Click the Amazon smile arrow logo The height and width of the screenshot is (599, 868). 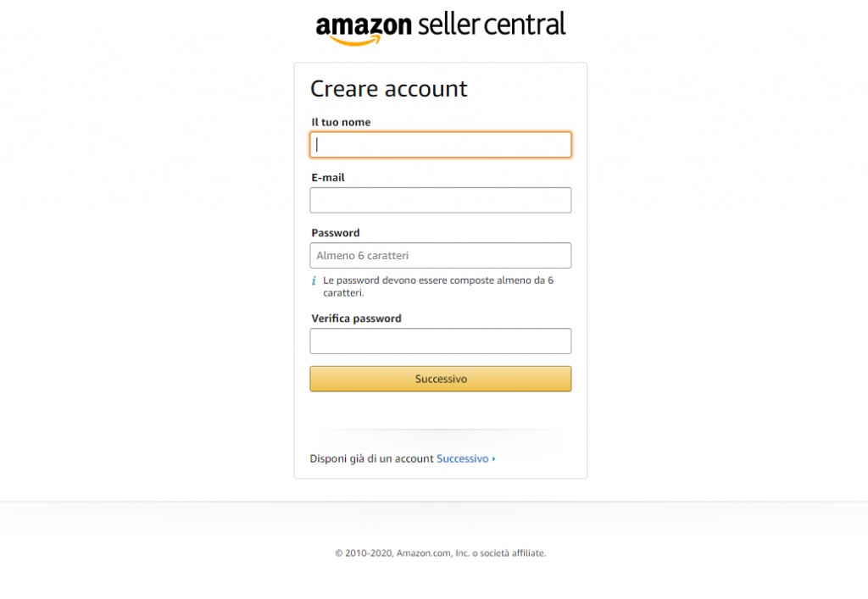pyautogui.click(x=354, y=41)
